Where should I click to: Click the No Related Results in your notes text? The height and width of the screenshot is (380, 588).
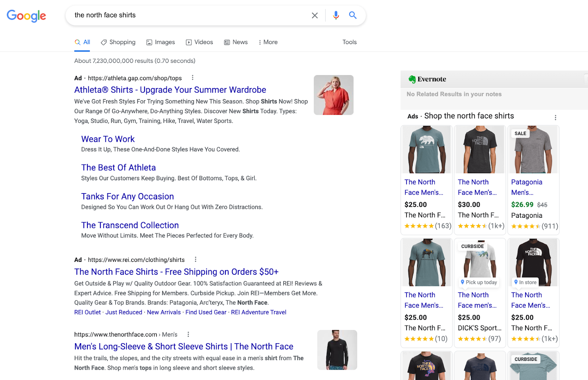click(x=454, y=94)
